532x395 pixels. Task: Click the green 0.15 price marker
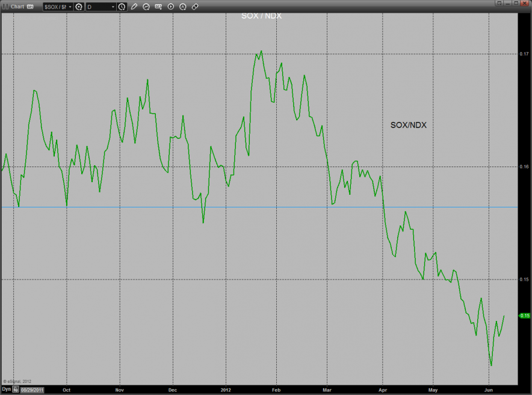524,315
